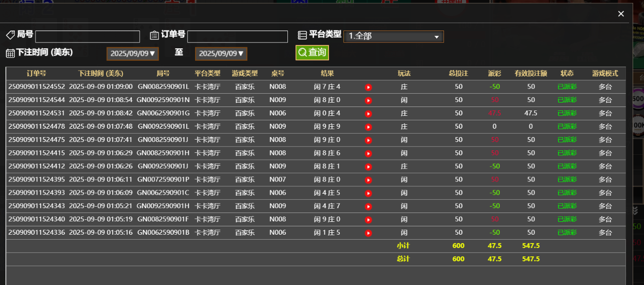
Task: Click the 订单号 column header
Action: (x=36, y=73)
